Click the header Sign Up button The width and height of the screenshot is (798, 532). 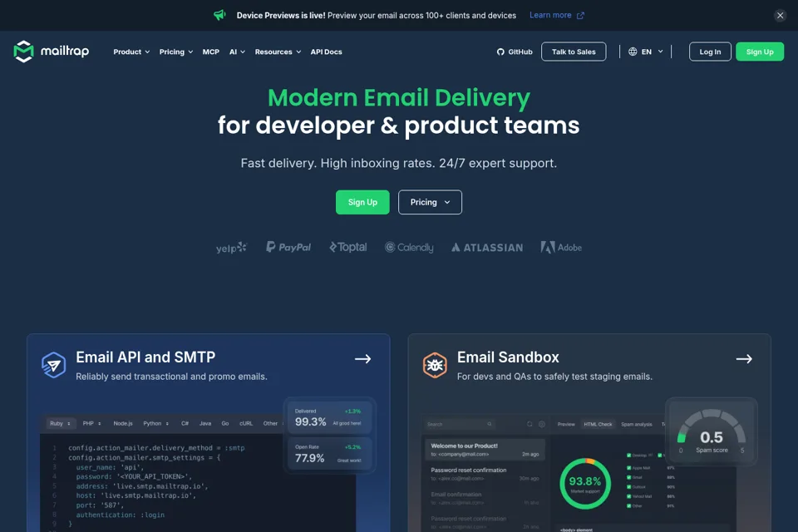[x=759, y=52]
